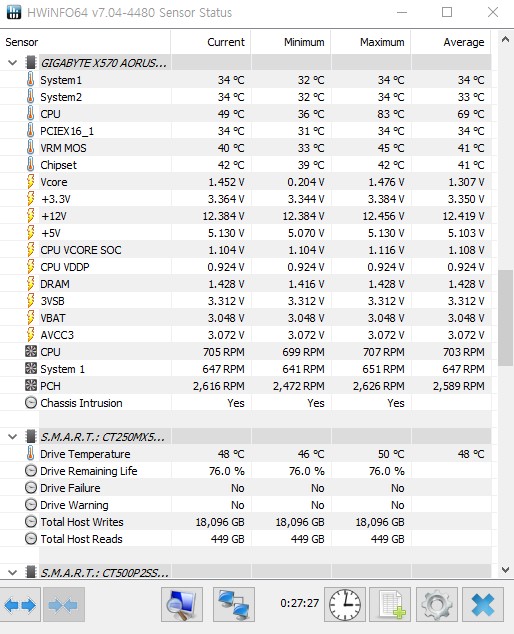Select the AVCC3 voltage row
Screen dimensions: 514x634
click(x=245, y=335)
